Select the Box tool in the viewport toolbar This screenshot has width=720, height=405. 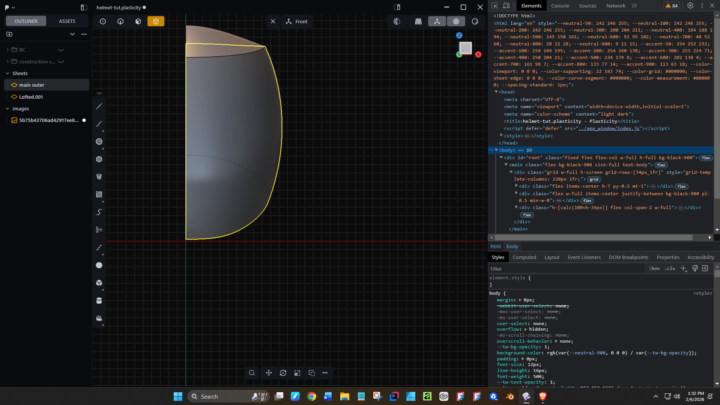99,283
